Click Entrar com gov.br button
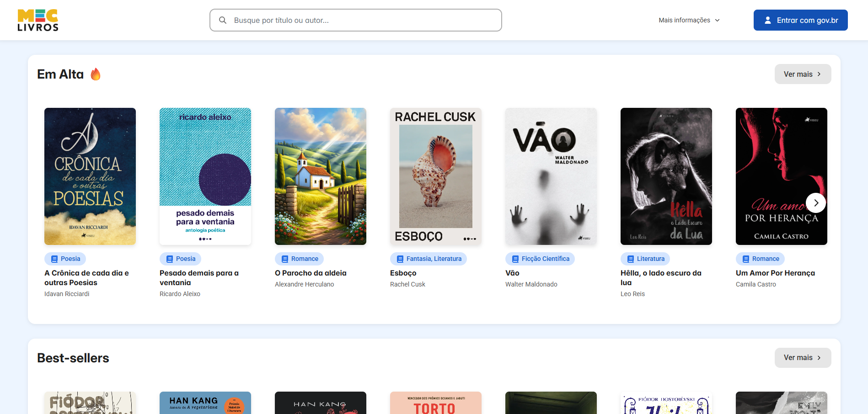The height and width of the screenshot is (414, 868). coord(800,20)
